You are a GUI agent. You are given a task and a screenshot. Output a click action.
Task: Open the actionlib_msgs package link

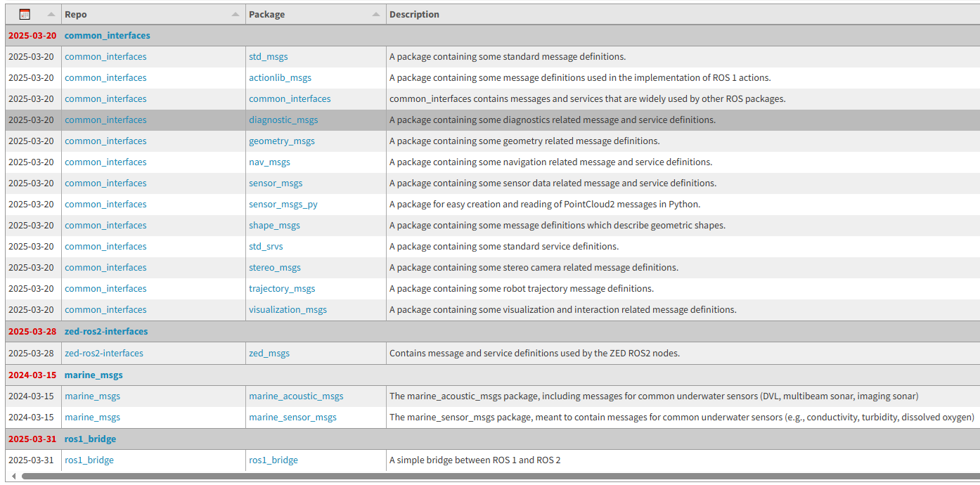(280, 77)
